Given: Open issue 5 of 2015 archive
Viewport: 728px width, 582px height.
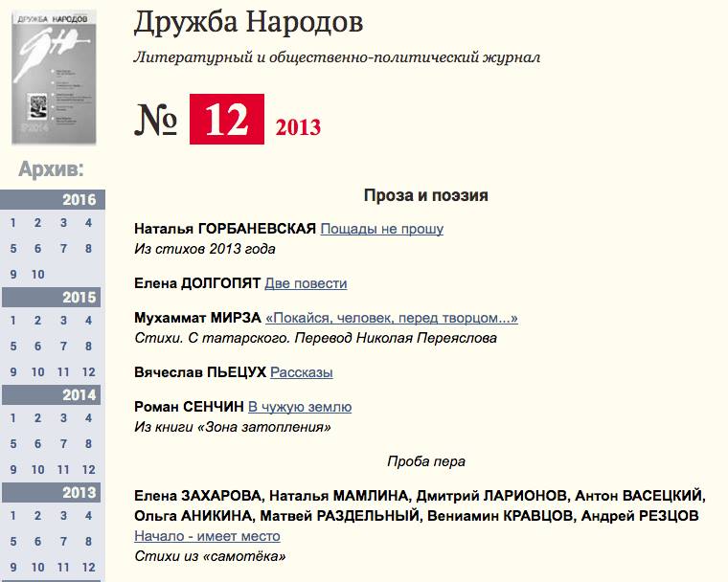Looking at the screenshot, I should coord(13,347).
